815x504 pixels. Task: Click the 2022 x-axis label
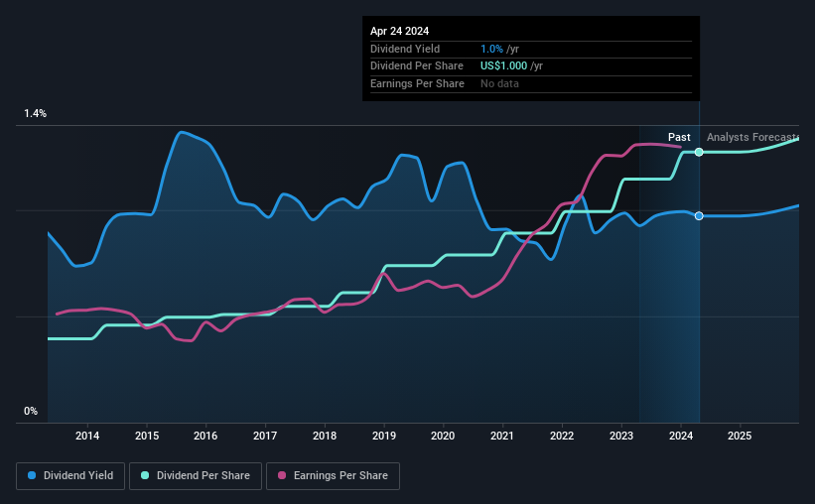[x=562, y=436]
